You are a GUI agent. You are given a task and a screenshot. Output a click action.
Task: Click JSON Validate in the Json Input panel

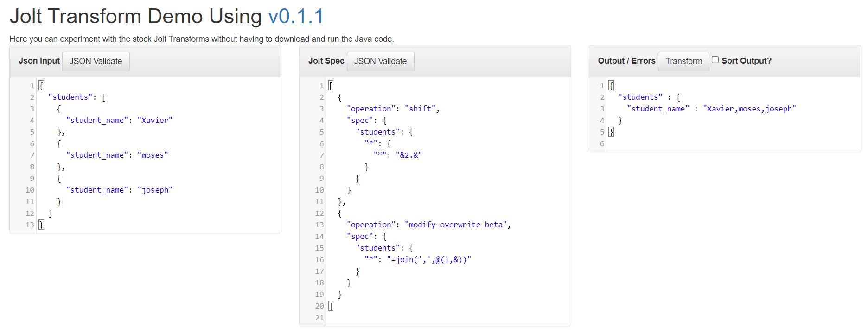click(x=96, y=61)
